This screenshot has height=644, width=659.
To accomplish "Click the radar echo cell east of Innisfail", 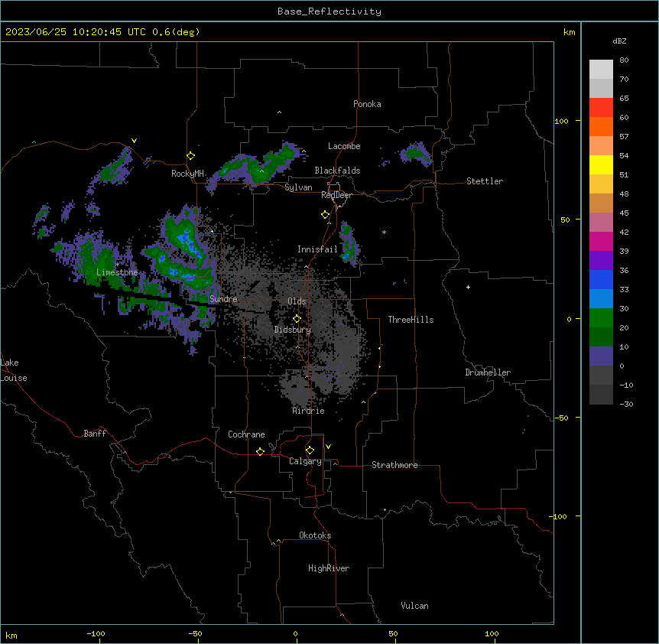I will [349, 244].
